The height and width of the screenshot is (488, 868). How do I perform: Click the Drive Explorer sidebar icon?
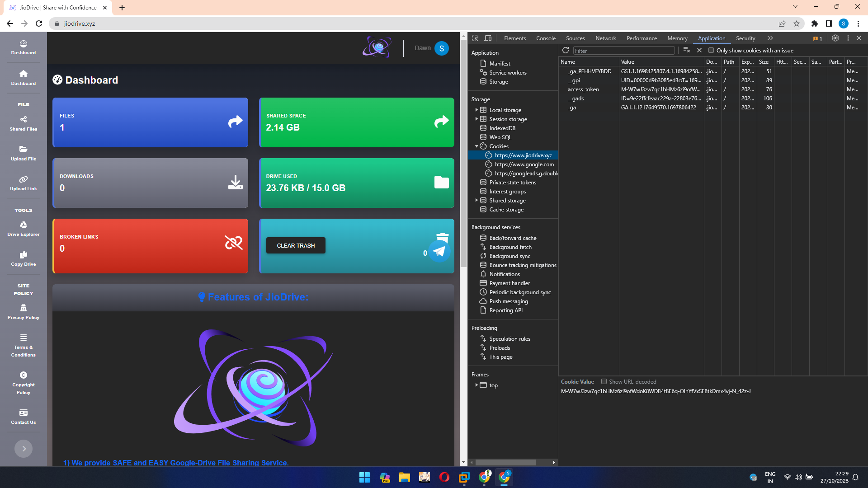[24, 225]
